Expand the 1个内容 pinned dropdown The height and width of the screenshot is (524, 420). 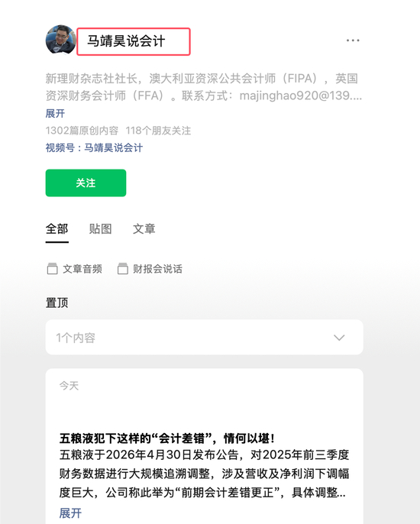coord(204,337)
